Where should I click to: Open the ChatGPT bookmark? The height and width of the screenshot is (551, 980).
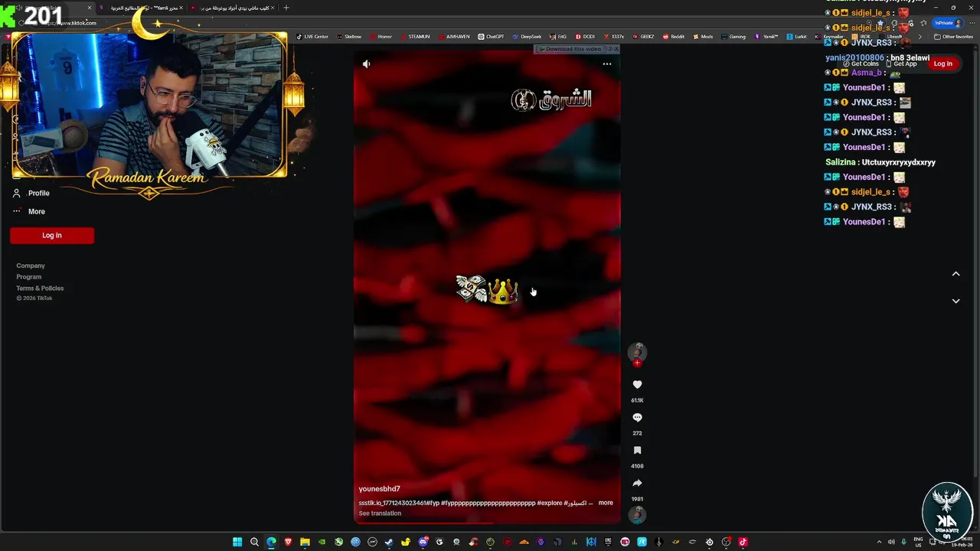click(491, 37)
